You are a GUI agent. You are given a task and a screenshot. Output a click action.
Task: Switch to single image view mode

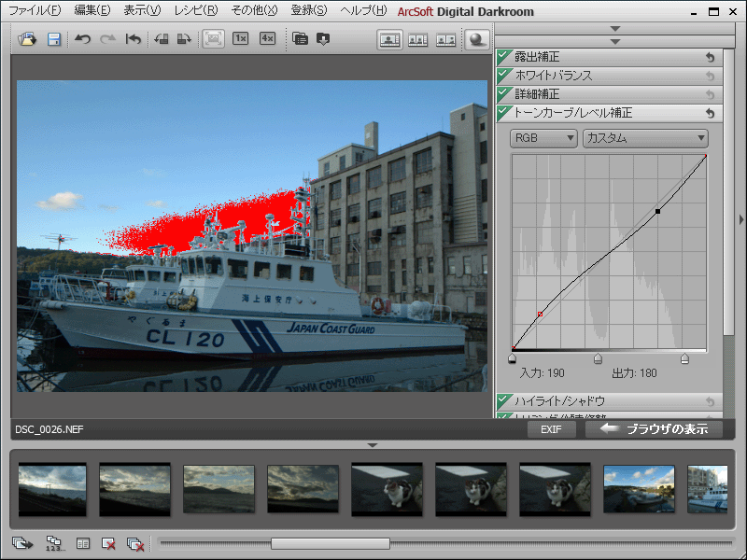click(x=389, y=39)
